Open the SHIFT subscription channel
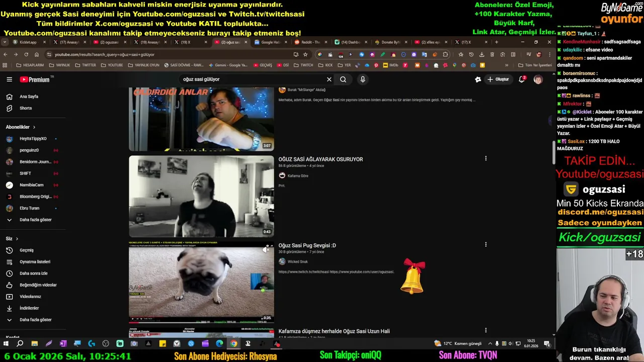 tap(33, 173)
